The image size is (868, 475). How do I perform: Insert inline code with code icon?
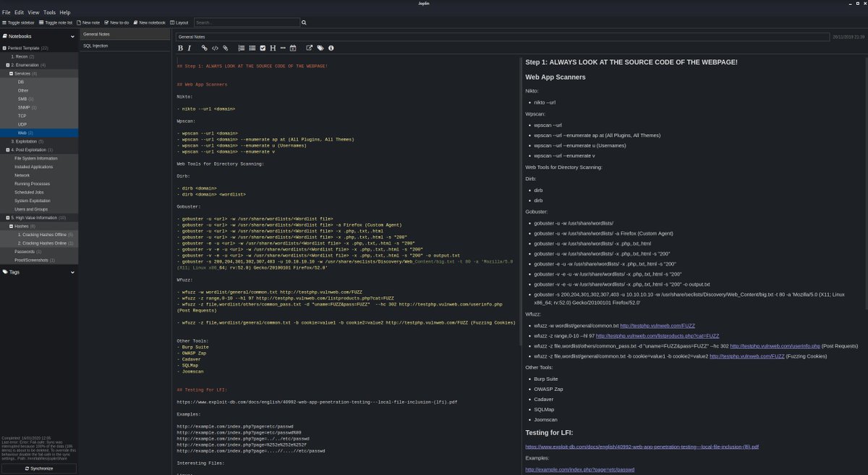tap(215, 48)
